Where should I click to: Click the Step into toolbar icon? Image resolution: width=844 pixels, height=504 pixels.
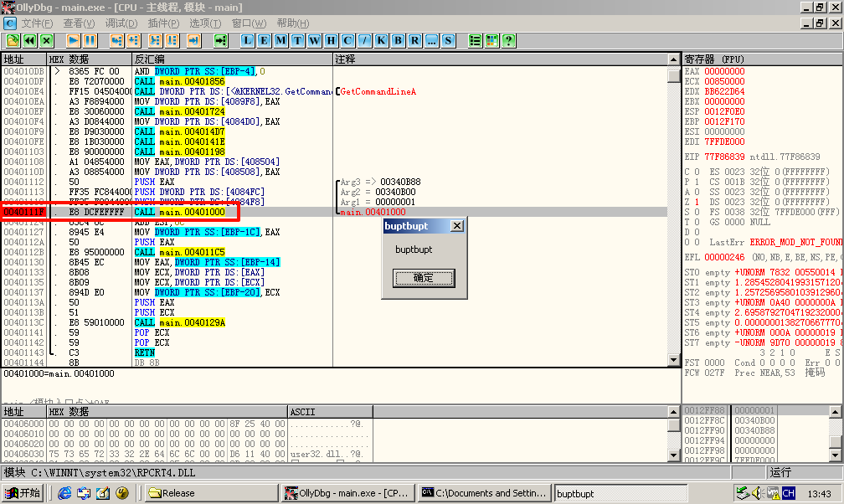(x=115, y=40)
